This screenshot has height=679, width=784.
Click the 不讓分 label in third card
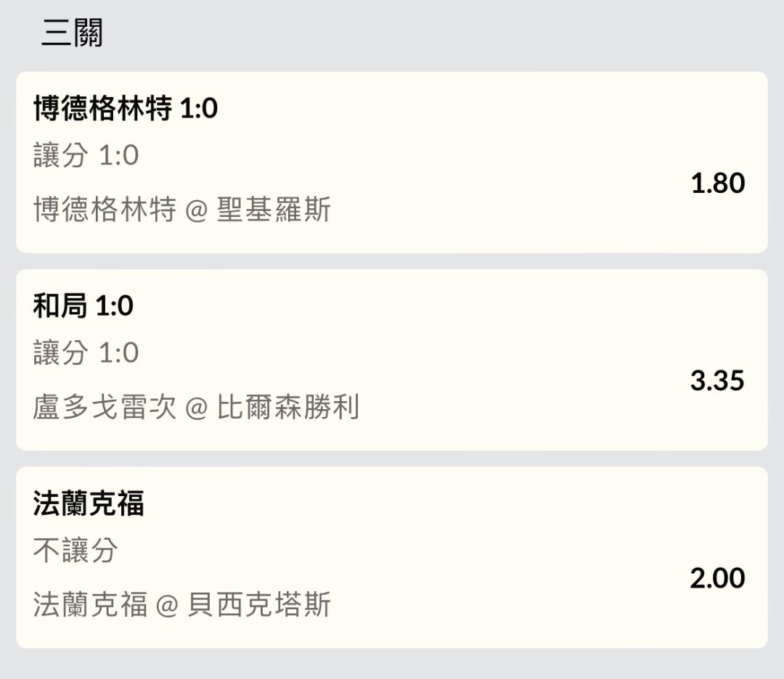click(75, 550)
